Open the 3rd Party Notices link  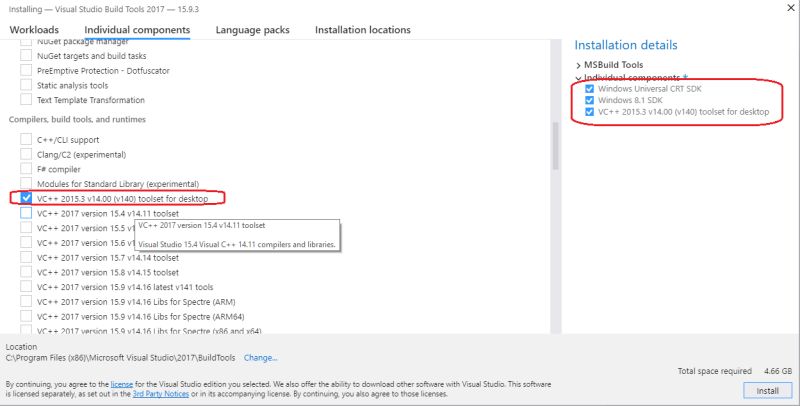[x=161, y=394]
